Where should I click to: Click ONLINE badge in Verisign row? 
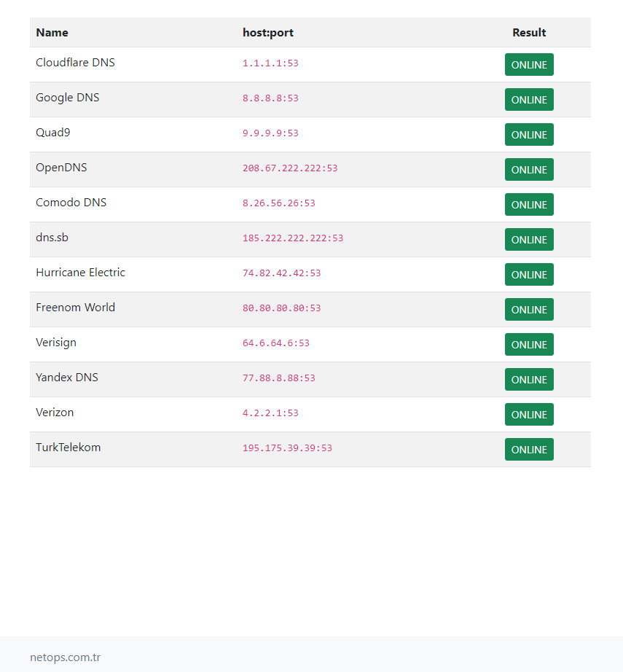click(x=529, y=345)
